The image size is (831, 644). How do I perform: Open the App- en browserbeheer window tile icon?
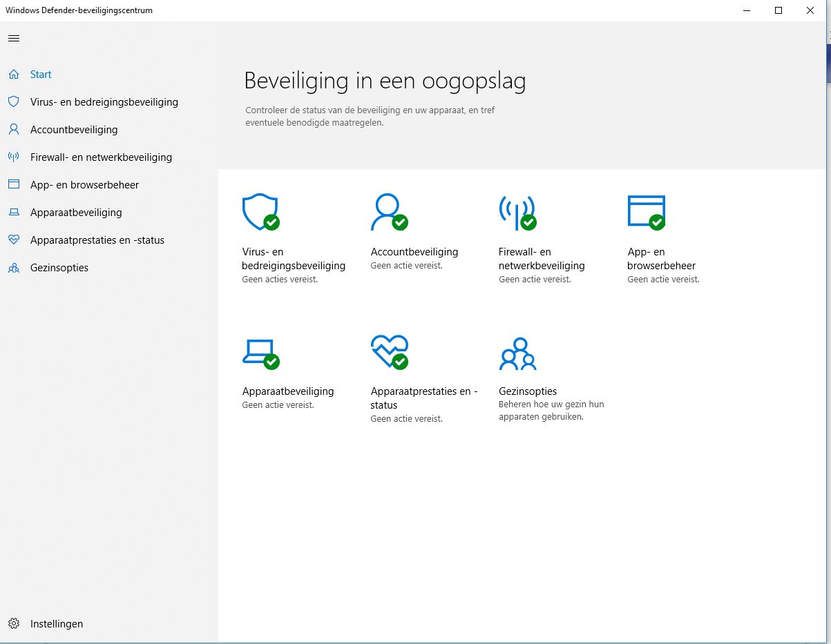(646, 212)
